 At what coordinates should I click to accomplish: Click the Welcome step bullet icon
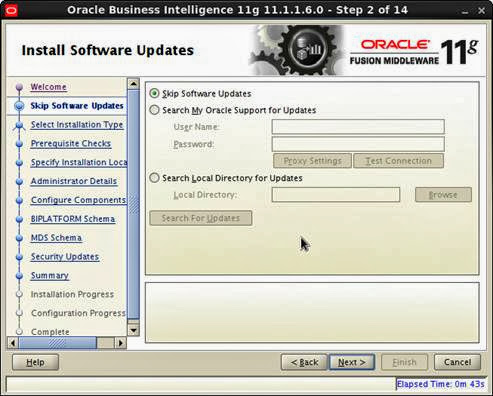click(x=19, y=87)
